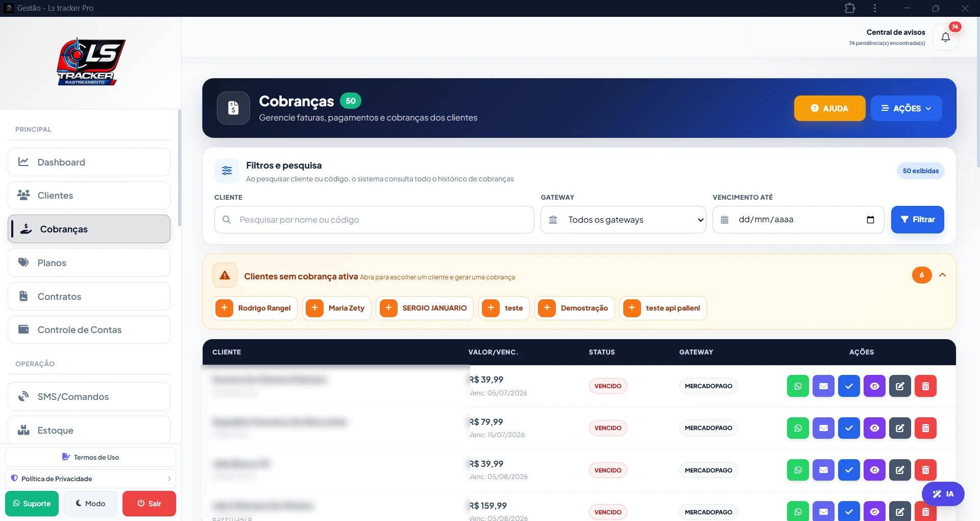
Task: Edit the R$ 79,99 charge with pencil icon
Action: pyautogui.click(x=900, y=428)
